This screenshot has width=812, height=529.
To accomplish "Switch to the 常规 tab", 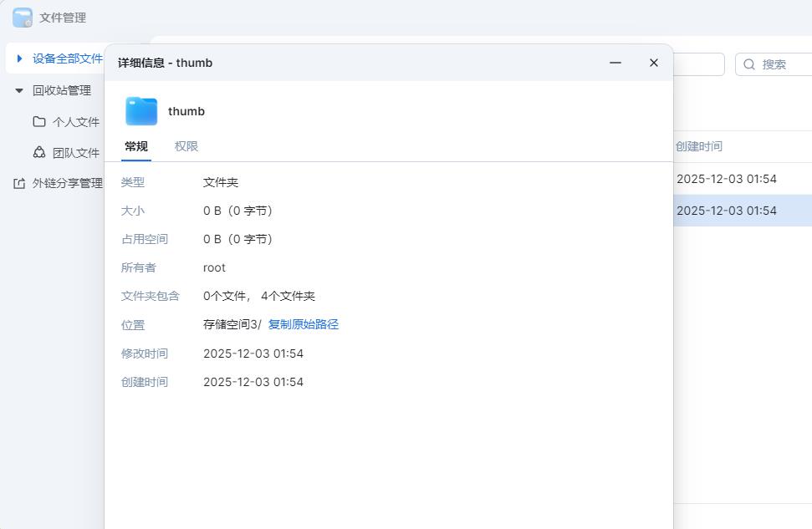I will [136, 146].
